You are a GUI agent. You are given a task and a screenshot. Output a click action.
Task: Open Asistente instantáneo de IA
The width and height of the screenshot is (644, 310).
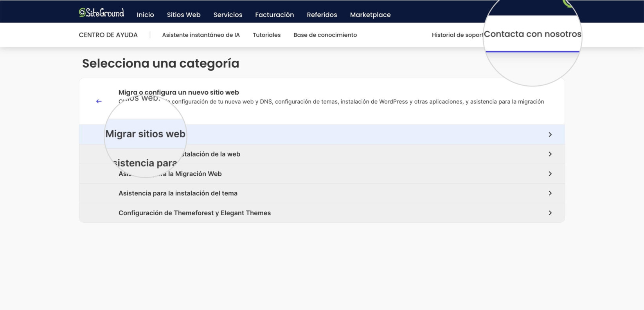(201, 35)
